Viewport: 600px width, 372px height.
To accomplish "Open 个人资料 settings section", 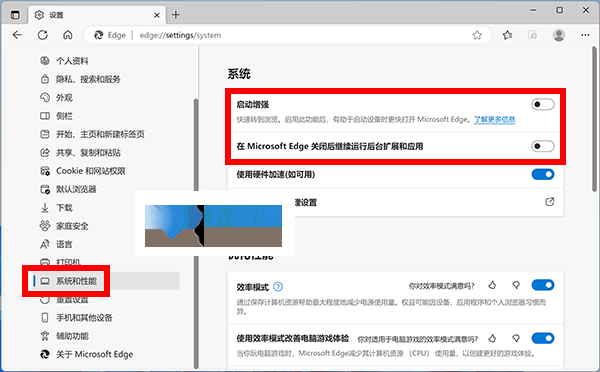I will click(72, 61).
